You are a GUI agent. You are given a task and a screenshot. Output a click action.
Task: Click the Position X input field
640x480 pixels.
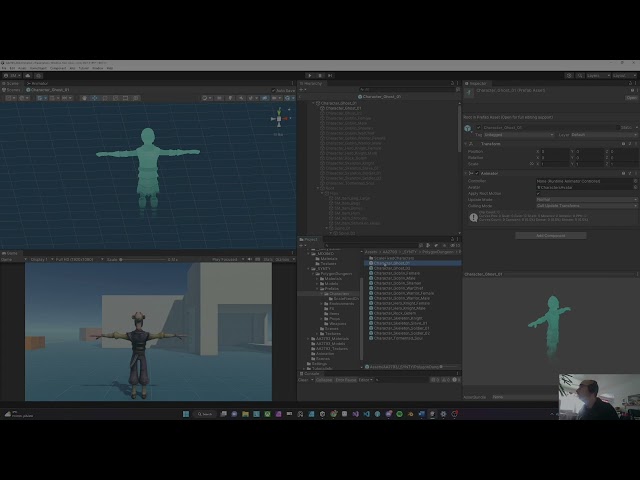[555, 151]
